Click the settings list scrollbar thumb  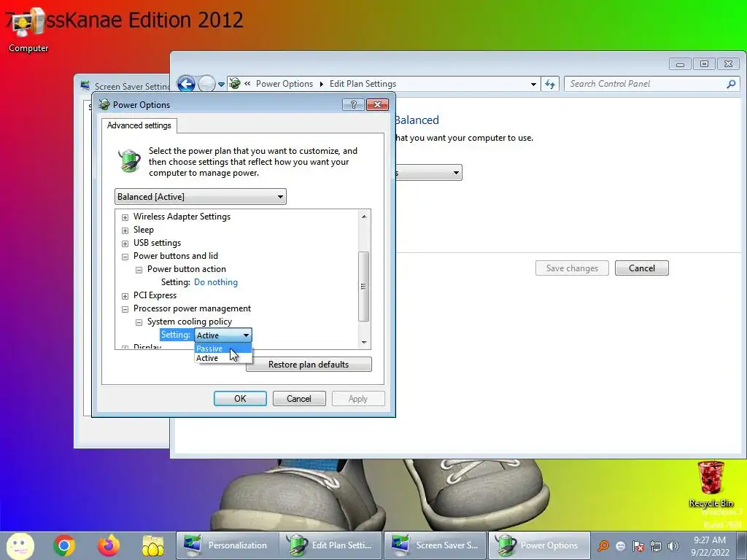click(363, 286)
